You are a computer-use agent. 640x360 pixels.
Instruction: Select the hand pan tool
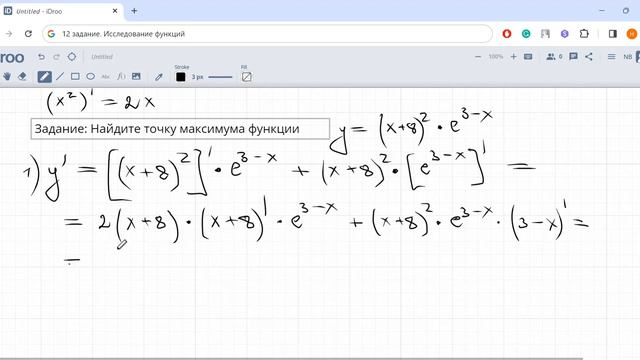pyautogui.click(x=7, y=76)
